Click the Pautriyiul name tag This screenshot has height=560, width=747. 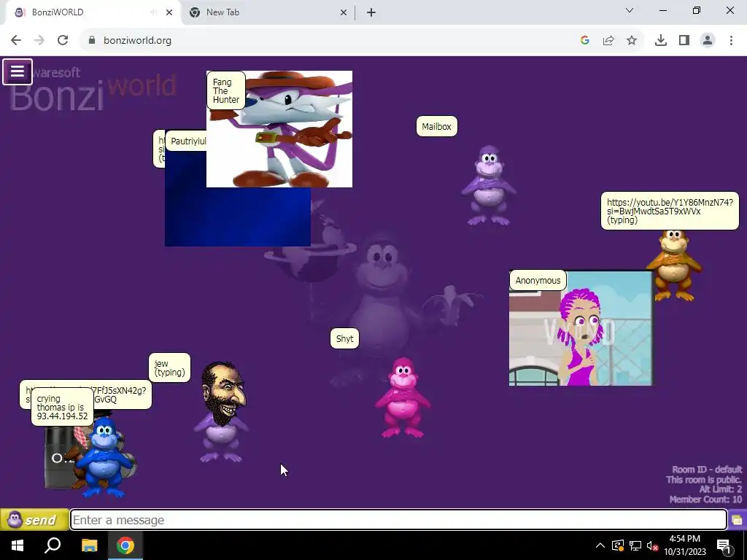(x=187, y=141)
